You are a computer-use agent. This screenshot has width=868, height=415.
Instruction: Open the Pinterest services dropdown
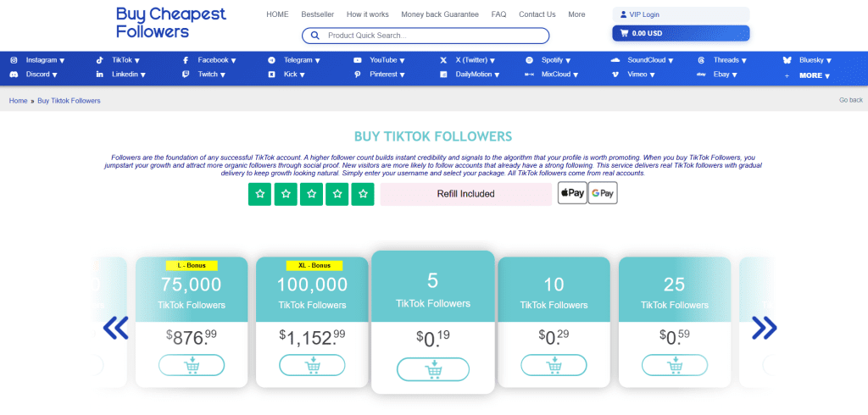(x=387, y=75)
